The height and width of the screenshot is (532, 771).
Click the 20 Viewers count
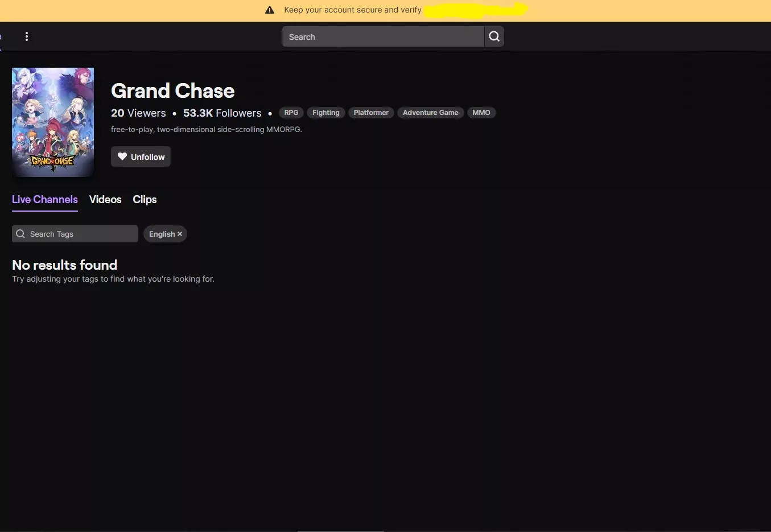138,113
